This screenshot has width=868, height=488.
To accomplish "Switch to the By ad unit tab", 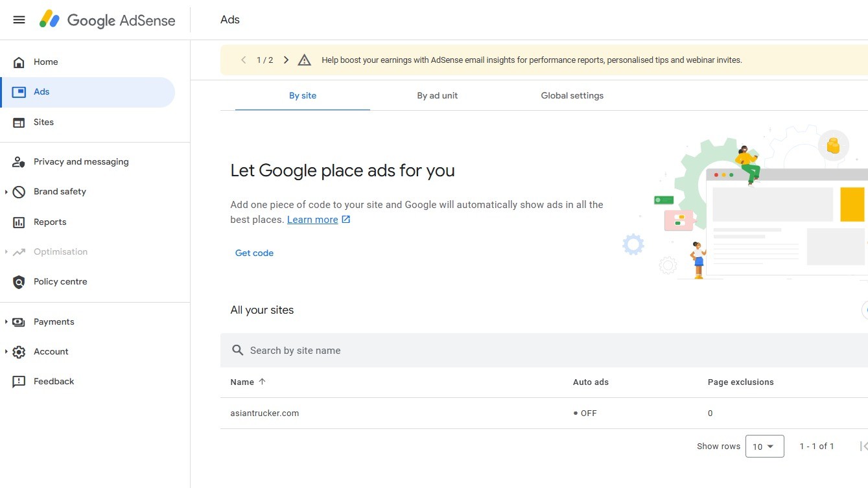I will click(438, 96).
